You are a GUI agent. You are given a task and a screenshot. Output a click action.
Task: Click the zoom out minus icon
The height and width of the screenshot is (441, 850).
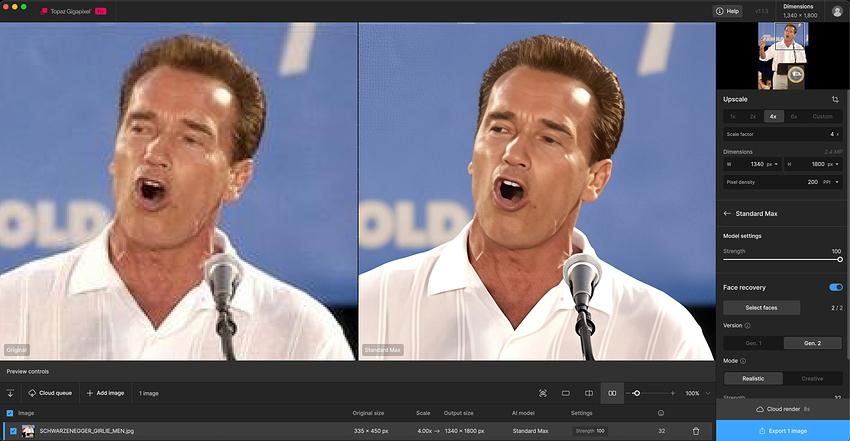[628, 393]
